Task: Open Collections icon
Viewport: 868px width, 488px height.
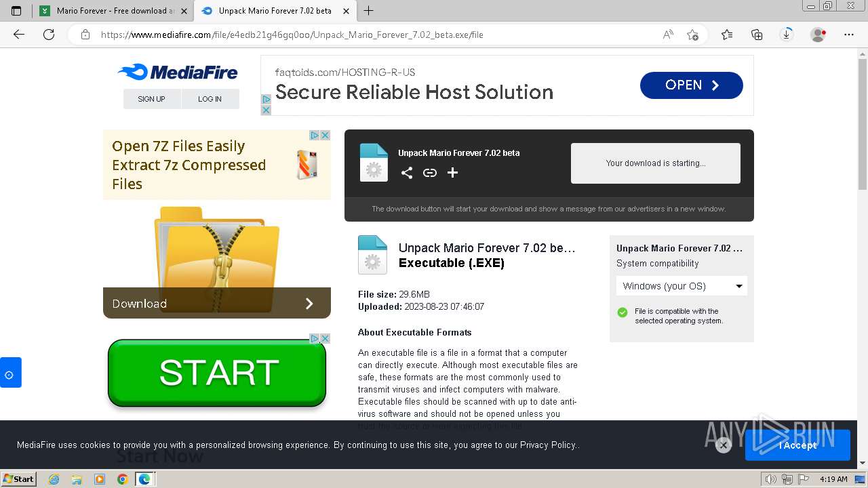Action: click(757, 35)
